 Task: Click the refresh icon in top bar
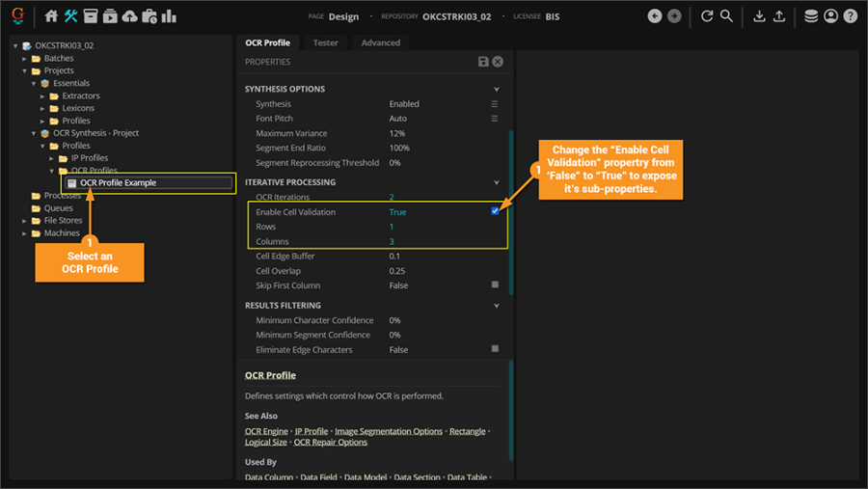707,16
